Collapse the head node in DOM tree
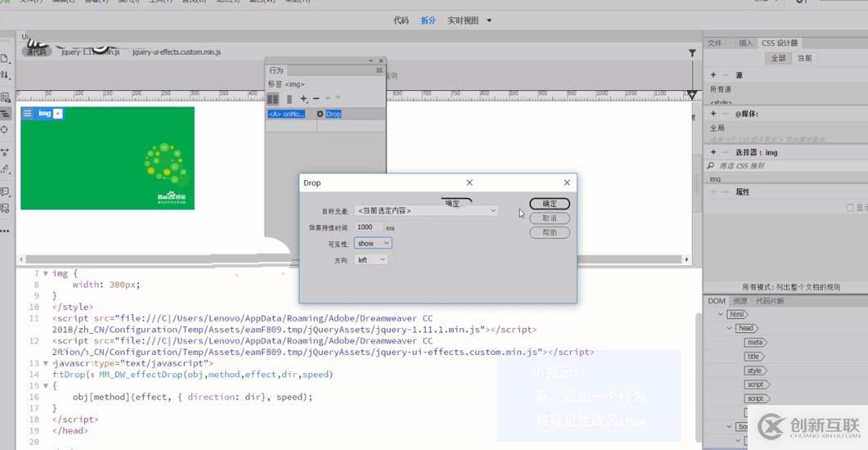868x450 pixels. coord(729,328)
